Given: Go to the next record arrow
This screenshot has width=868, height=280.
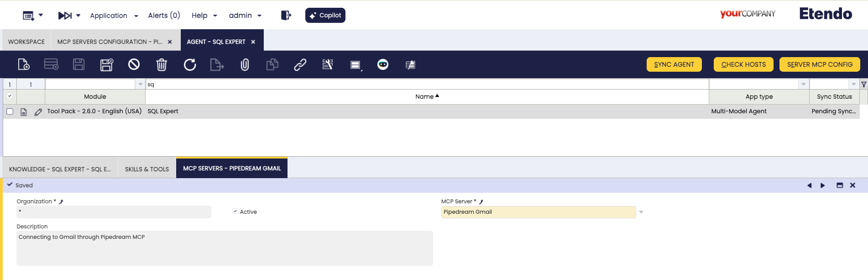Looking at the screenshot, I should click(823, 185).
